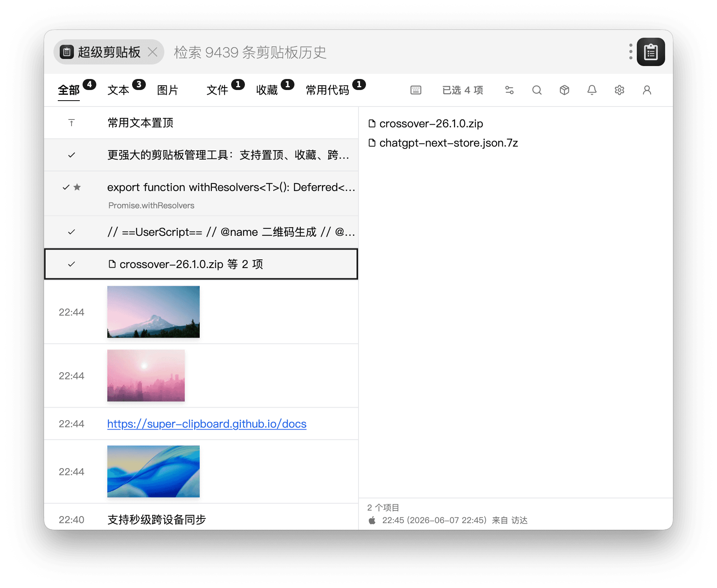717x588 pixels.
Task: Click the Apple logo in preview footer
Action: [372, 521]
